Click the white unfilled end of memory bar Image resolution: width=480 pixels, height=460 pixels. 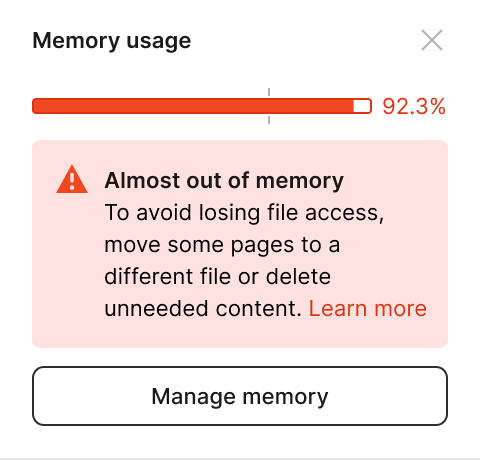[362, 106]
